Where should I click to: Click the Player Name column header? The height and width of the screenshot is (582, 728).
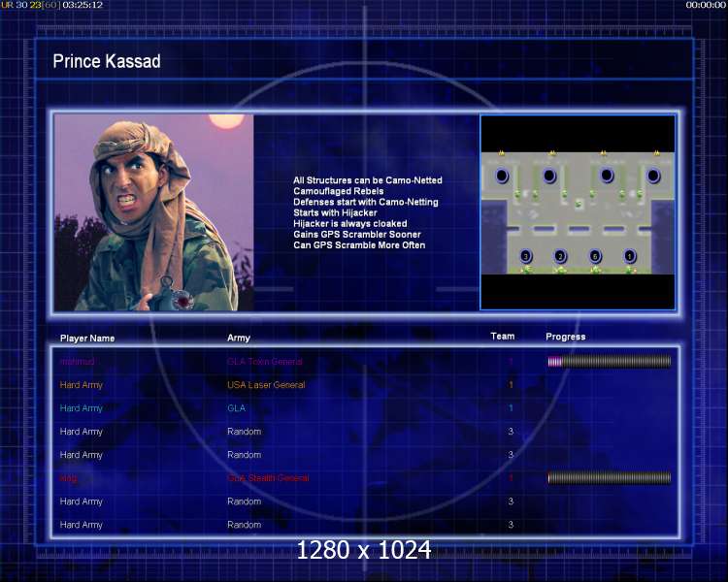click(87, 339)
